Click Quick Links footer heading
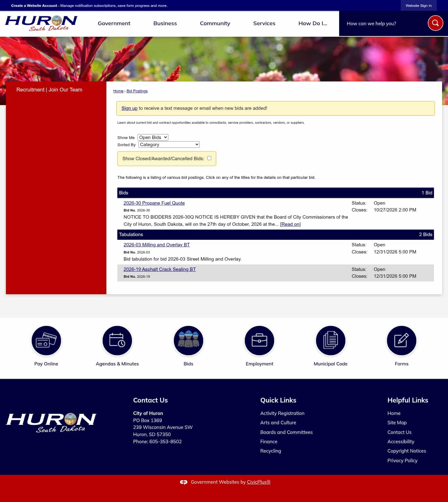Image resolution: width=448 pixels, height=502 pixels. pos(278,400)
